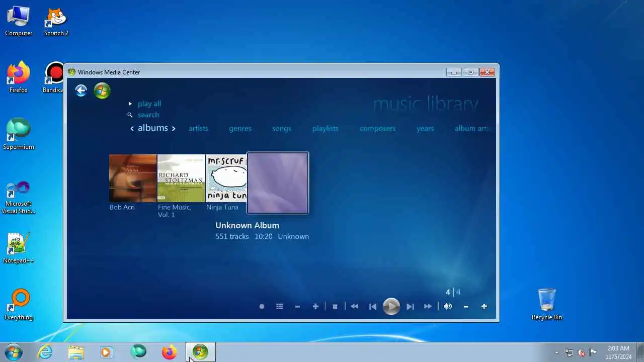Screen dimensions: 644x362
Task: Select the purple Unknown Album tile
Action: (278, 183)
